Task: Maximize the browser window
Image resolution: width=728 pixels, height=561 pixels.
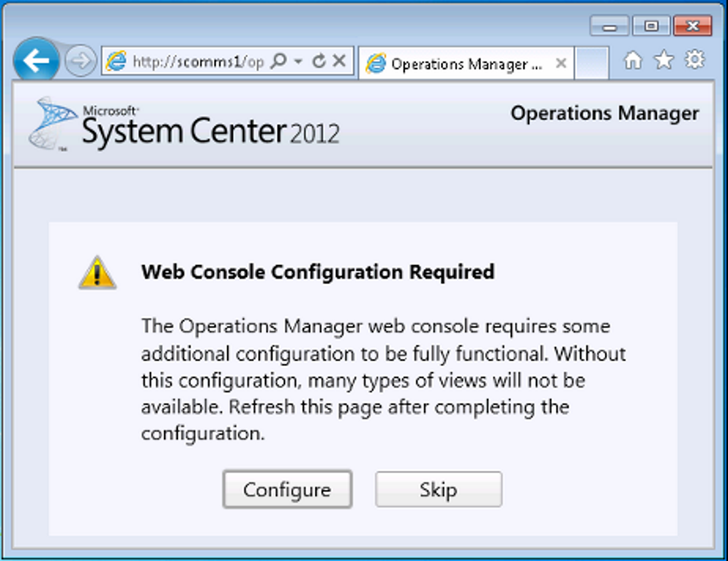Action: tap(652, 26)
